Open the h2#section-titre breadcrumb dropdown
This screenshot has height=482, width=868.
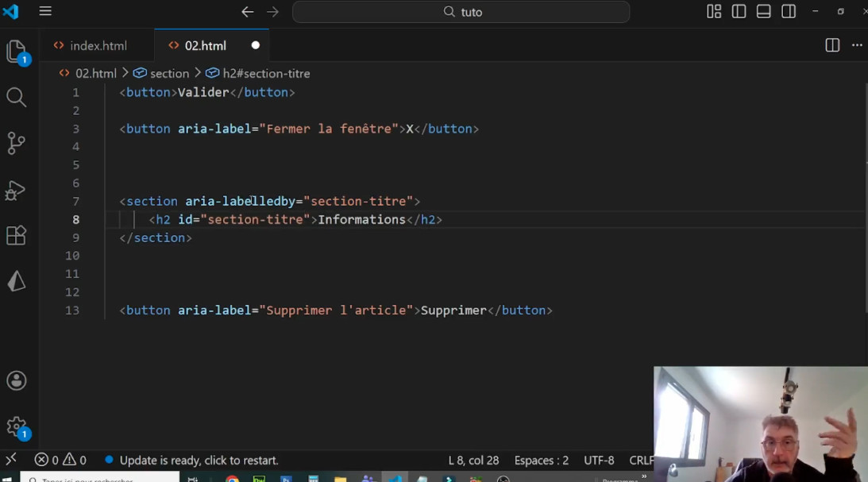click(x=258, y=74)
